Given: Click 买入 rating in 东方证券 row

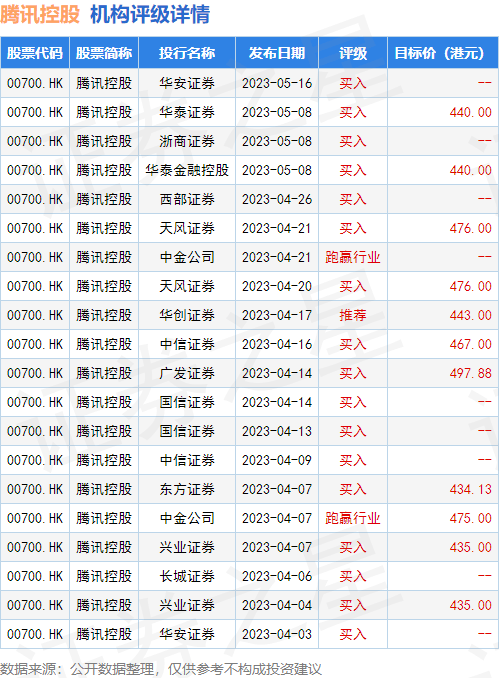Looking at the screenshot, I should point(353,489).
